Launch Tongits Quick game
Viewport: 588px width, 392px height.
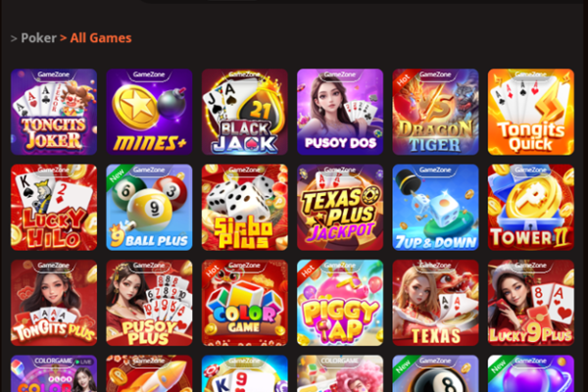(530, 112)
